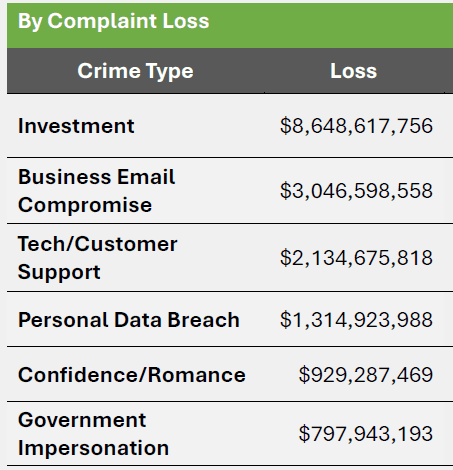Screen dimensions: 453x470
Task: Click the word Support in third row
Action: tap(59, 272)
